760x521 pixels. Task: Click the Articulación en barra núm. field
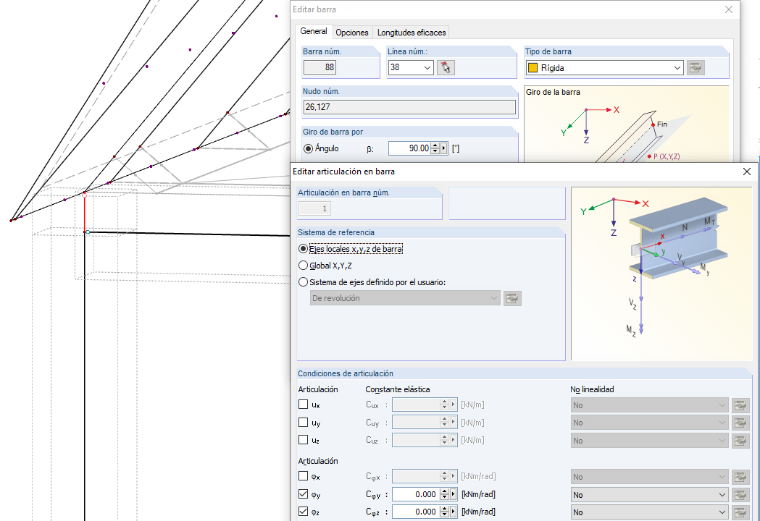coord(315,209)
